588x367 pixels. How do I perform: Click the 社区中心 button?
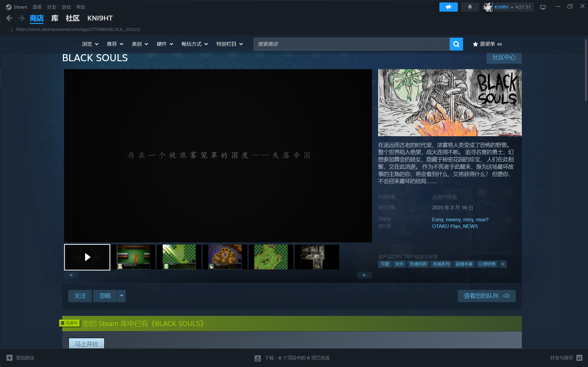click(504, 58)
